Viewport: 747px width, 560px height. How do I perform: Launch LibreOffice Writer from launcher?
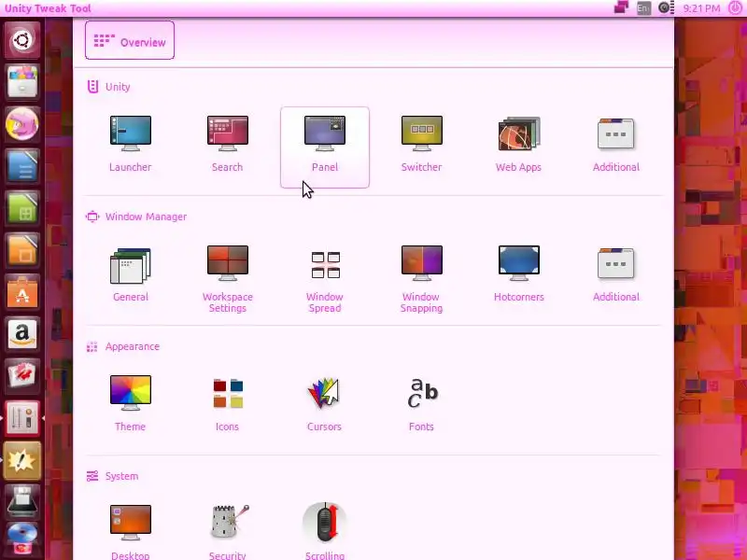[x=21, y=166]
